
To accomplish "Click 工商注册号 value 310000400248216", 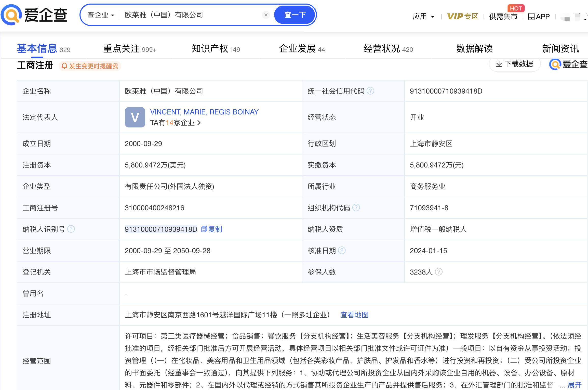I will (x=154, y=208).
